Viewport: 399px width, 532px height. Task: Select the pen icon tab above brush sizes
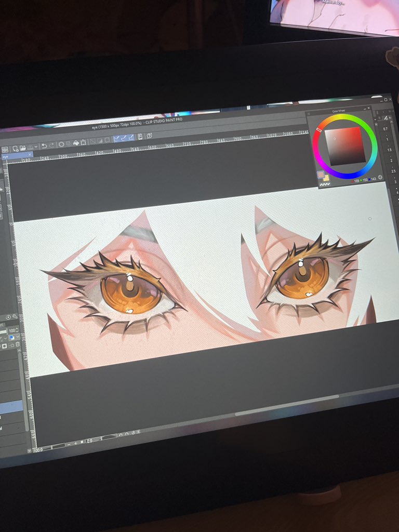(386, 118)
